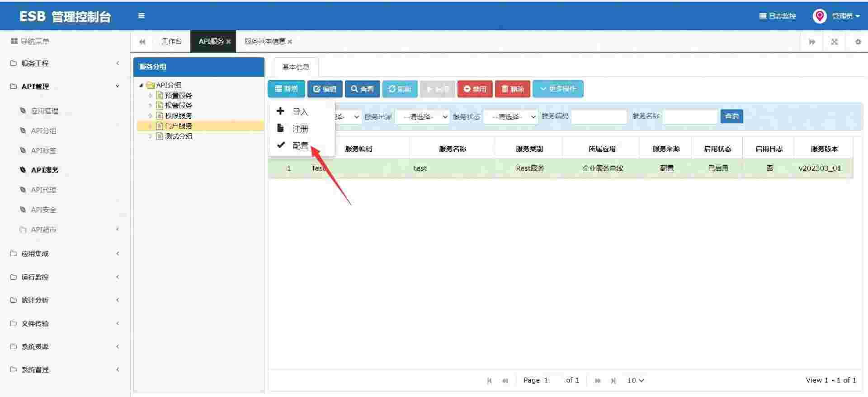Expand the 运行监控 sidebar menu

coord(65,277)
